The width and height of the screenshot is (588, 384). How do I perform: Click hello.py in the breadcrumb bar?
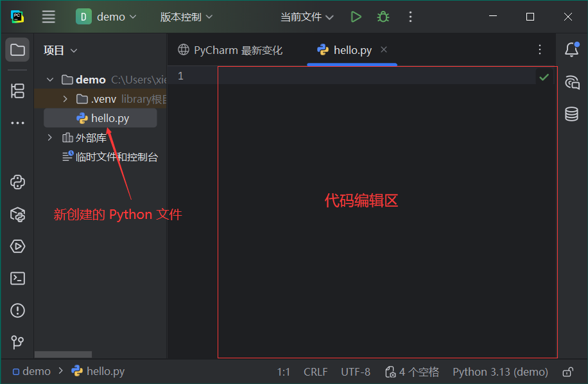98,371
